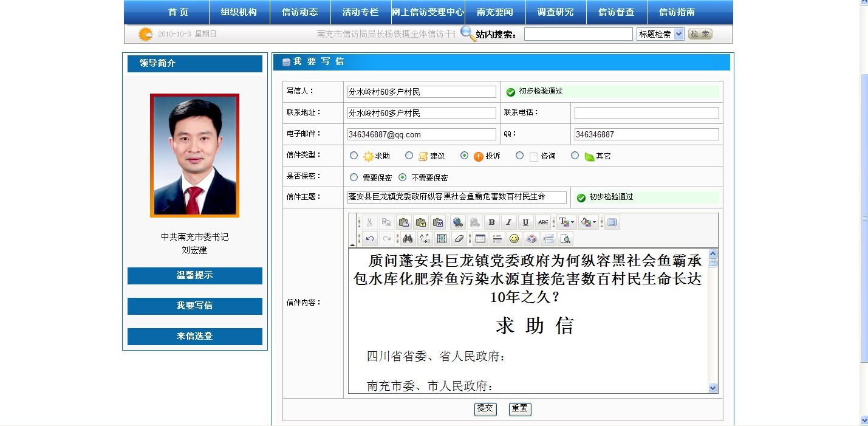Insert a hyperlink with the globe-link icon
The image size is (868, 426).
coord(457,222)
